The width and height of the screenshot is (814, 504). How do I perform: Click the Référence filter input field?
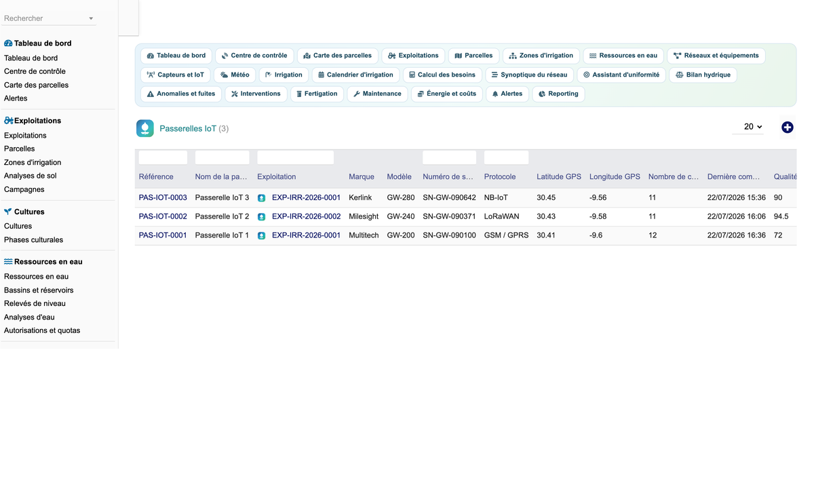163,157
